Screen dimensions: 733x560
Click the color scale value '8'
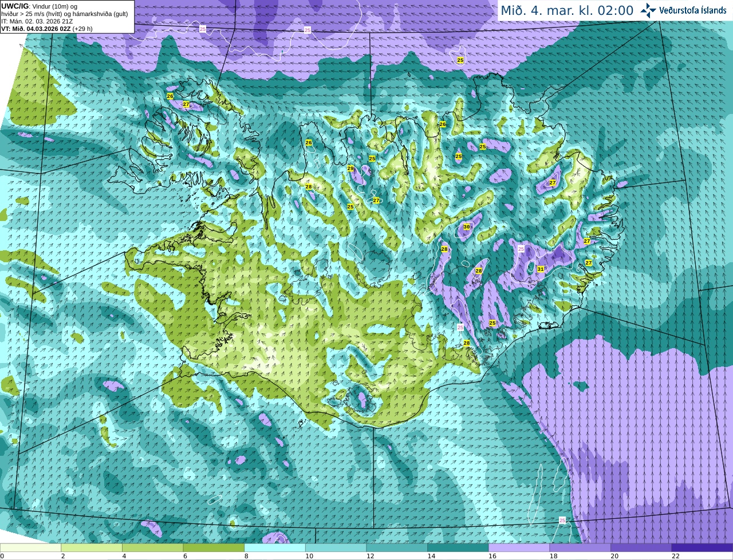tap(246, 556)
